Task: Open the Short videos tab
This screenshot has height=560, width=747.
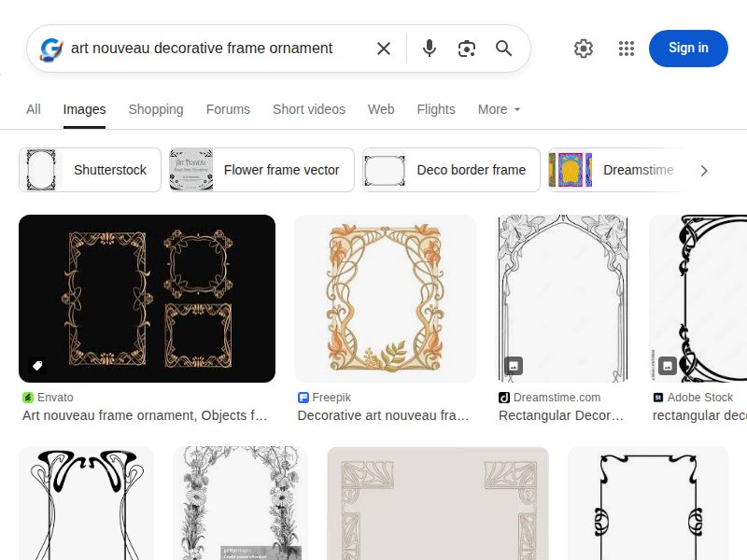Action: (x=309, y=109)
